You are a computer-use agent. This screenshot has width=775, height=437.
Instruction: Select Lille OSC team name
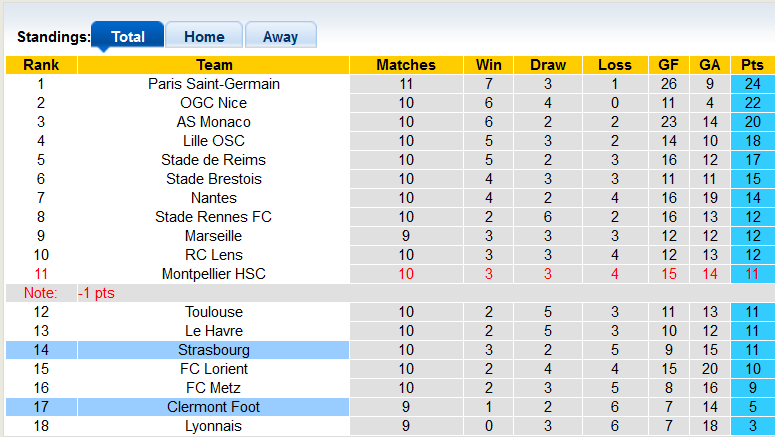(213, 141)
